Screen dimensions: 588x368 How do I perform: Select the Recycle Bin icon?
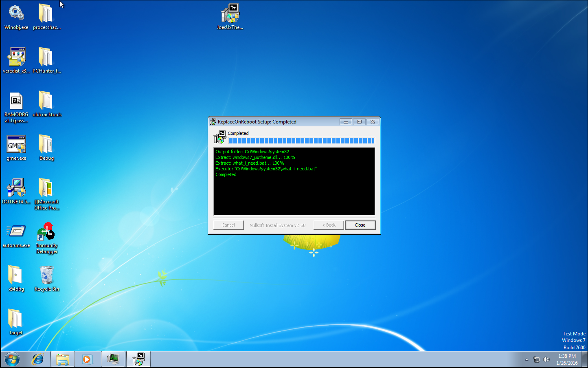pyautogui.click(x=46, y=279)
